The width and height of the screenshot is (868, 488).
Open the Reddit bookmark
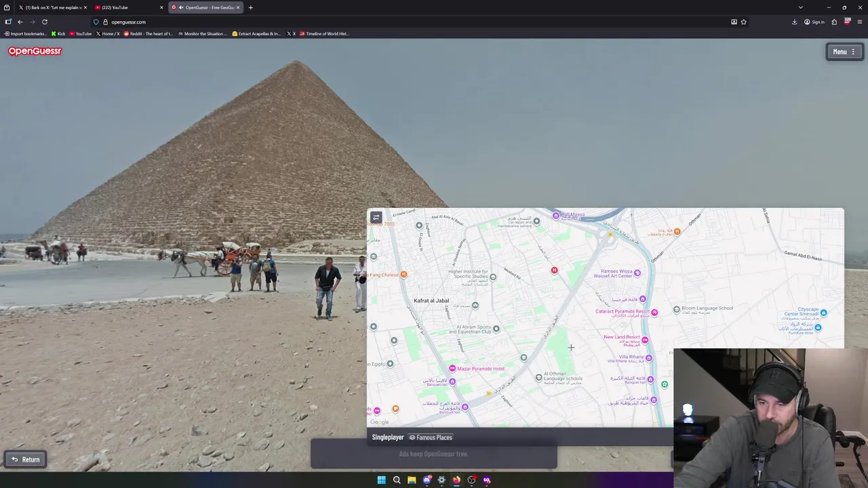[149, 33]
